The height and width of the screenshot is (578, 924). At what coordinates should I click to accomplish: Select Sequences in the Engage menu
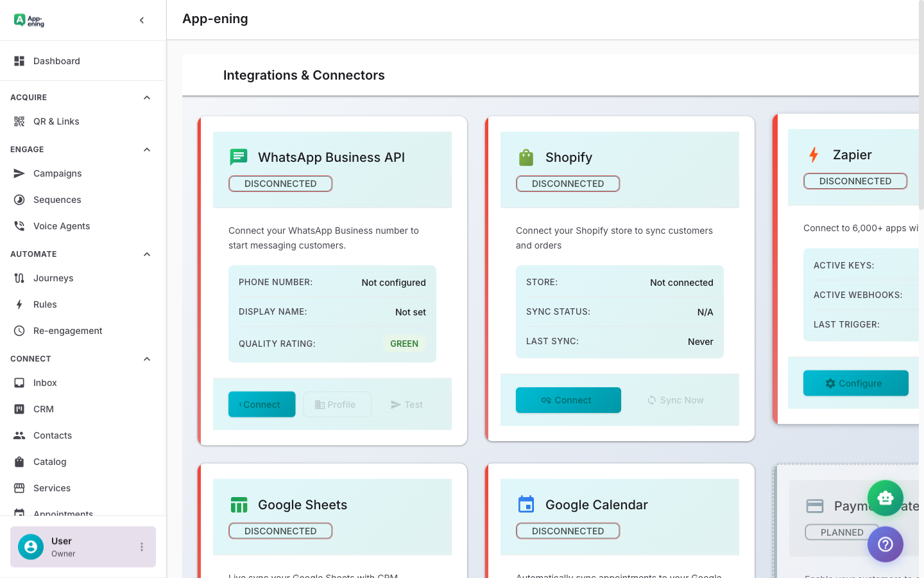pos(56,199)
